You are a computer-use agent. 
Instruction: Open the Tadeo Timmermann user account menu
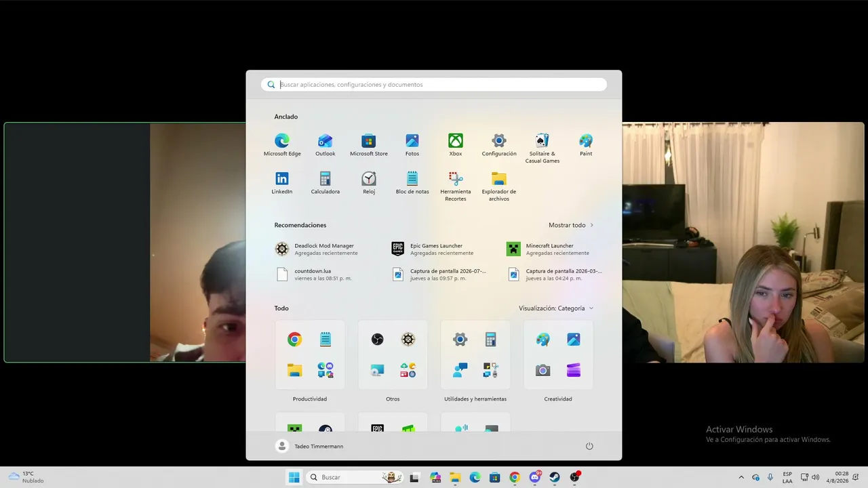pyautogui.click(x=310, y=446)
